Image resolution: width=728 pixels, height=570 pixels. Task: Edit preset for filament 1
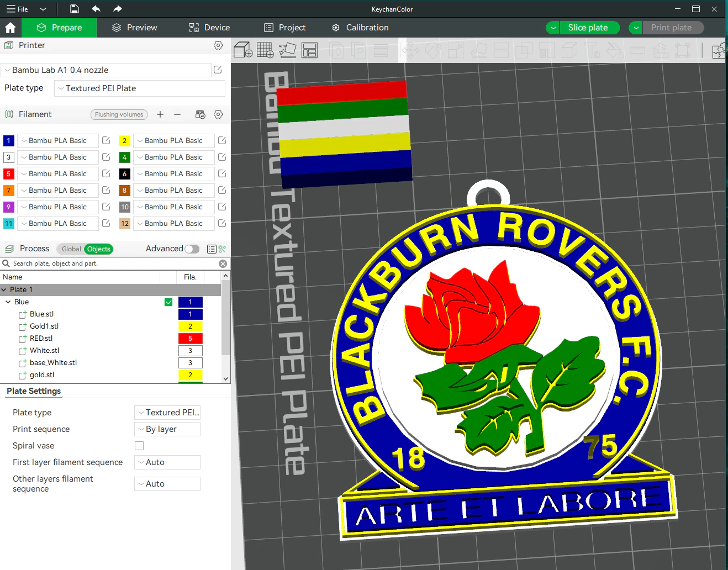coord(106,141)
